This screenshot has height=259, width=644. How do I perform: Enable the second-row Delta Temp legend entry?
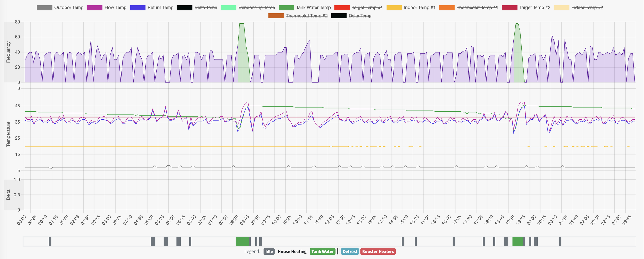(360, 16)
